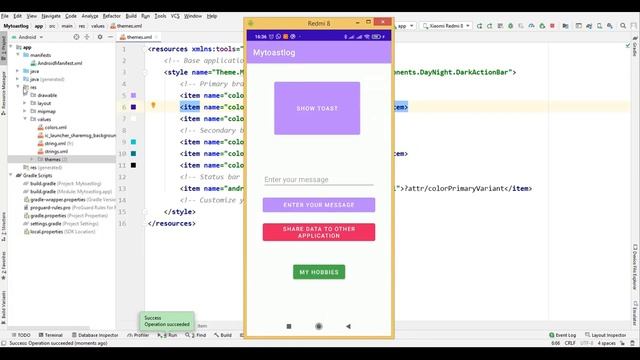The width and height of the screenshot is (640, 360).
Task: Tap the purple ENTER YOUR MESSAGE button
Action: pyautogui.click(x=319, y=205)
